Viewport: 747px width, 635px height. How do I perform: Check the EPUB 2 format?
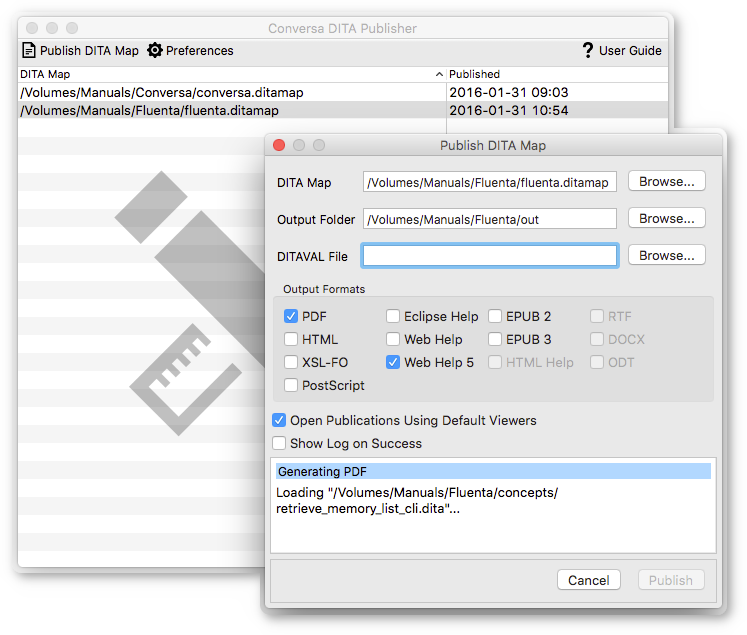coord(495,316)
